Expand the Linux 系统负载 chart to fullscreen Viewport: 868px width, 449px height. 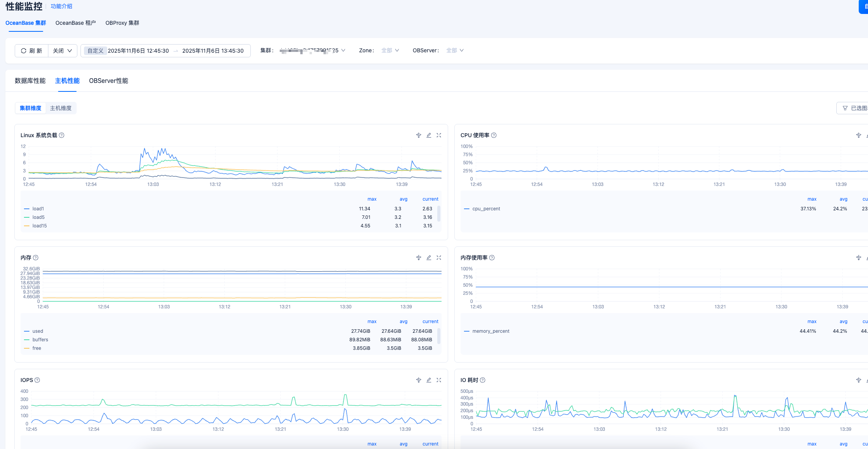pyautogui.click(x=439, y=135)
